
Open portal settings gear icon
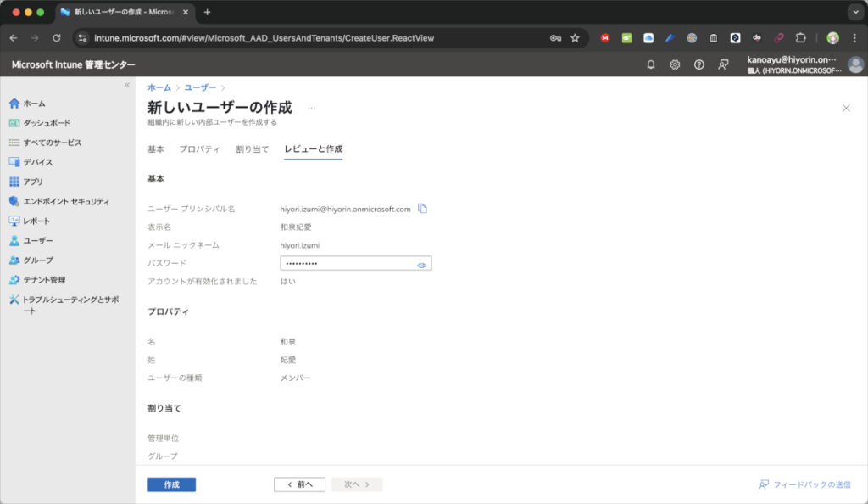tap(675, 64)
